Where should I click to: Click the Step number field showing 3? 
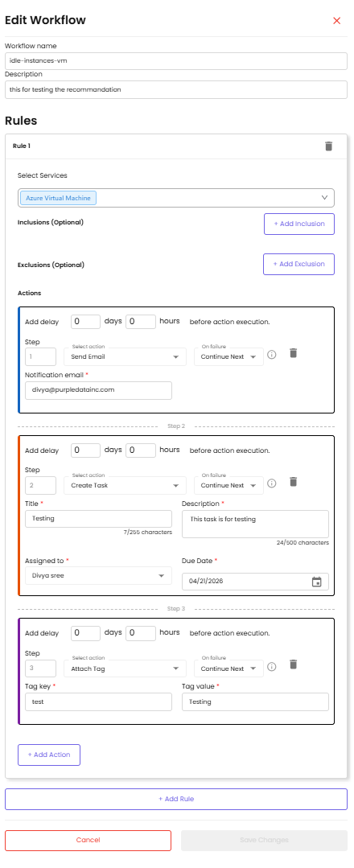click(40, 668)
